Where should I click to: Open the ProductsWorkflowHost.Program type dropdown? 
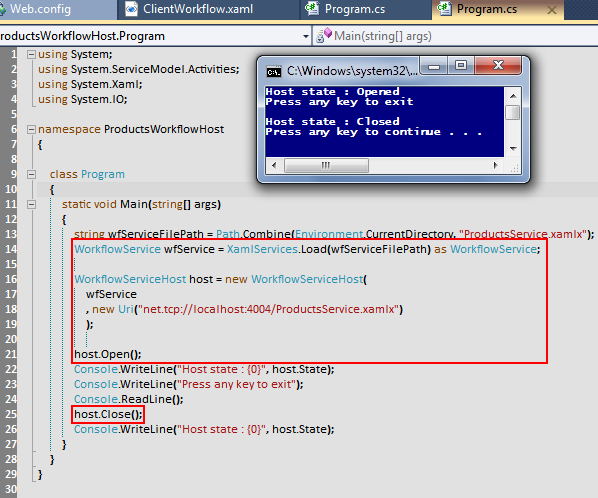point(305,37)
